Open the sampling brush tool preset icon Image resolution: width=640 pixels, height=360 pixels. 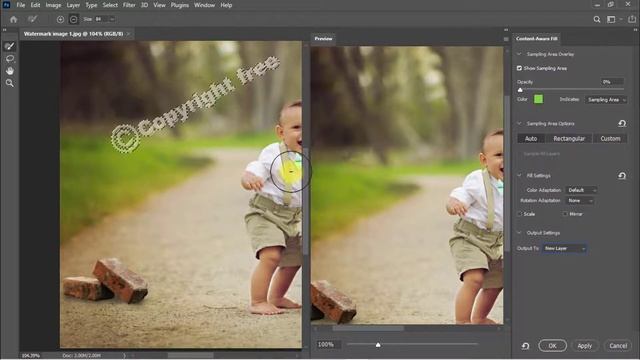point(33,19)
